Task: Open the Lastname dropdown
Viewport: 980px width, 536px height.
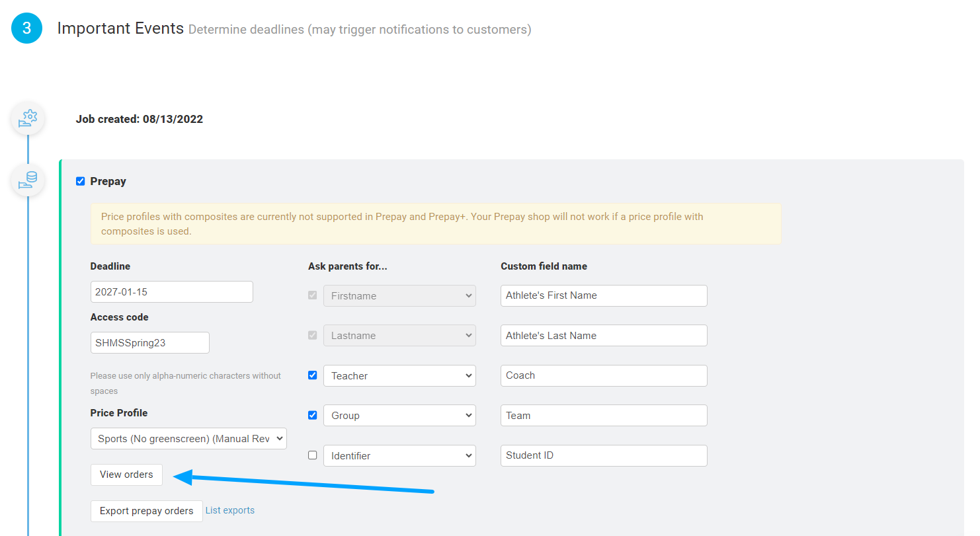Action: [399, 335]
